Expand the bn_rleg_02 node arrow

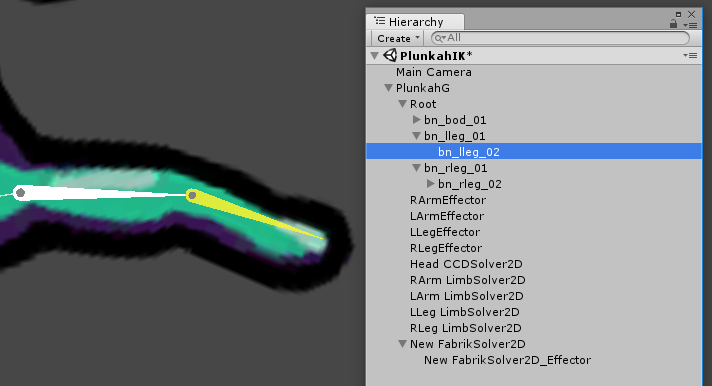coord(430,184)
